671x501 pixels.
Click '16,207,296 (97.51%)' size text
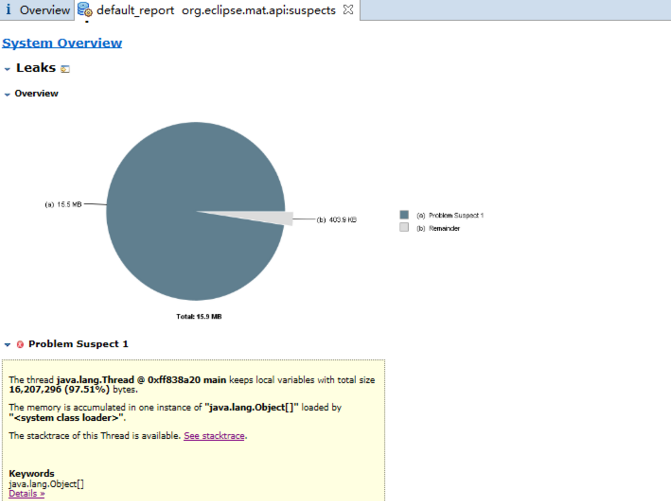59,390
